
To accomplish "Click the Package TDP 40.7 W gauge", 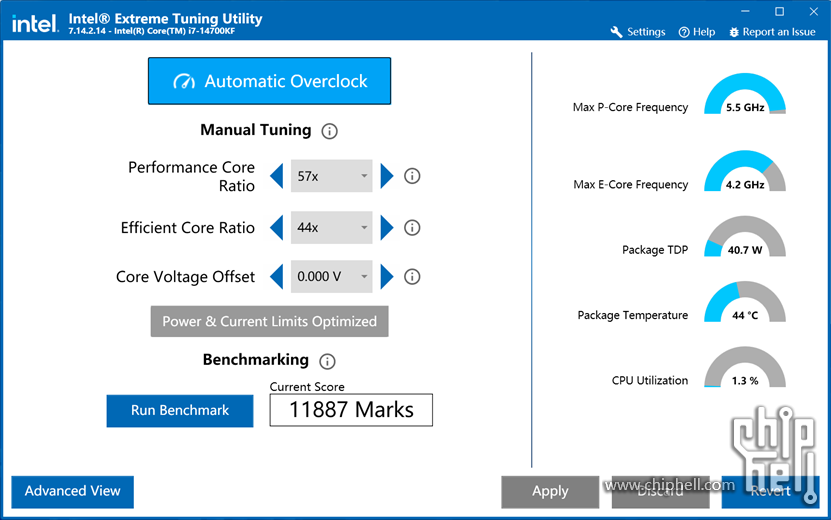I will point(745,236).
